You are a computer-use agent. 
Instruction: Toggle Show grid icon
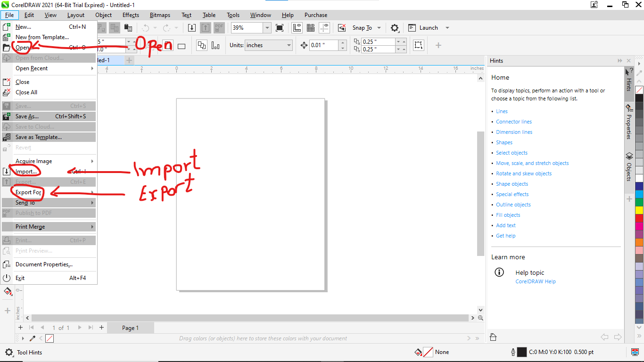(311, 28)
